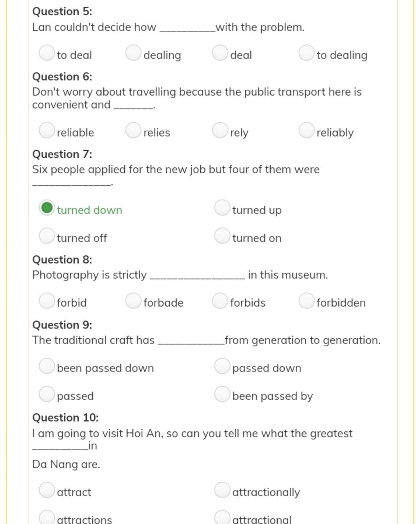420x524 pixels.
Task: Pick 'to dealing' answer option
Action: (306, 53)
